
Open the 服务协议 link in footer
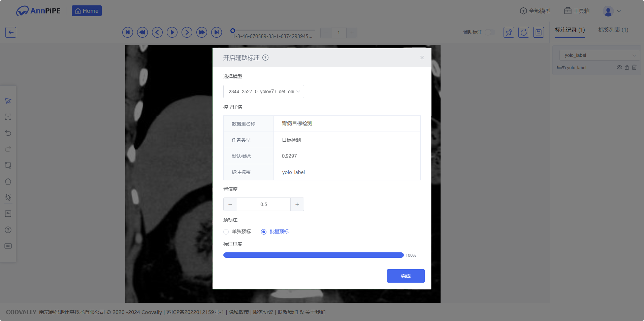263,312
